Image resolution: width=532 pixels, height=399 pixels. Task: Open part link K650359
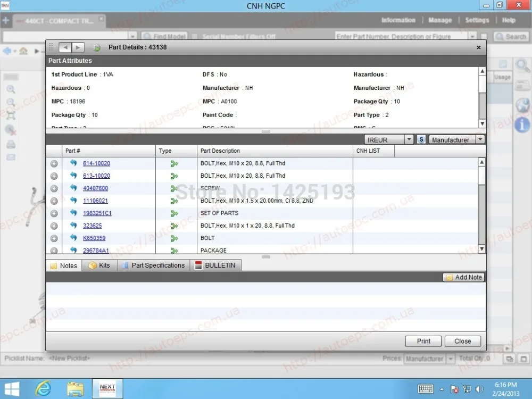pos(94,238)
